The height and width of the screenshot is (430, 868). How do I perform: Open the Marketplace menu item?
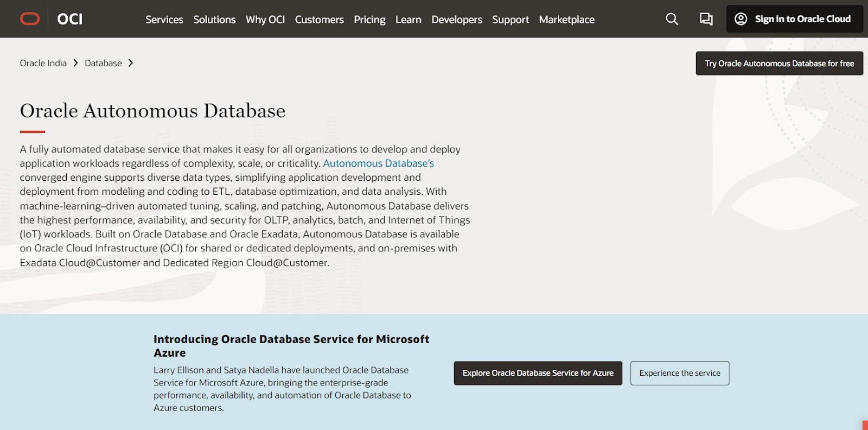coord(567,20)
